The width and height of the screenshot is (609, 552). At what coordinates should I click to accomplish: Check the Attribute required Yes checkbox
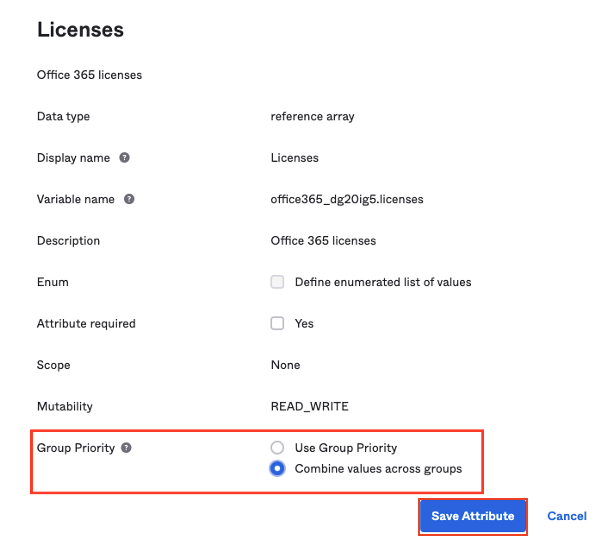pos(278,323)
